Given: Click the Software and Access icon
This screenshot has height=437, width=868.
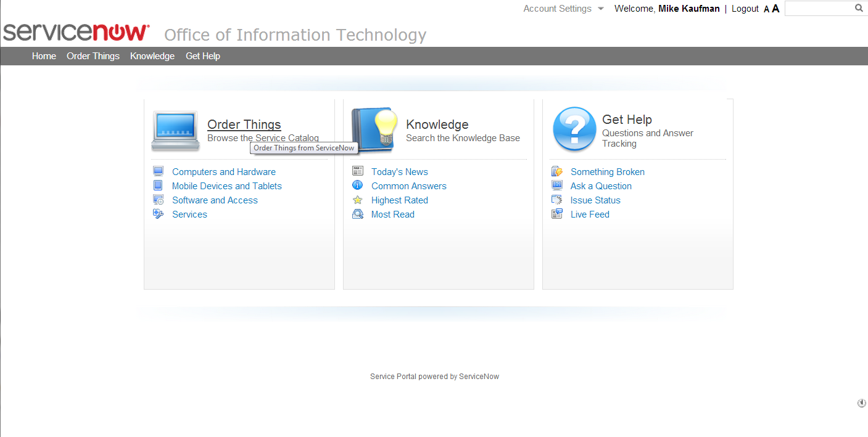Looking at the screenshot, I should pyautogui.click(x=159, y=200).
